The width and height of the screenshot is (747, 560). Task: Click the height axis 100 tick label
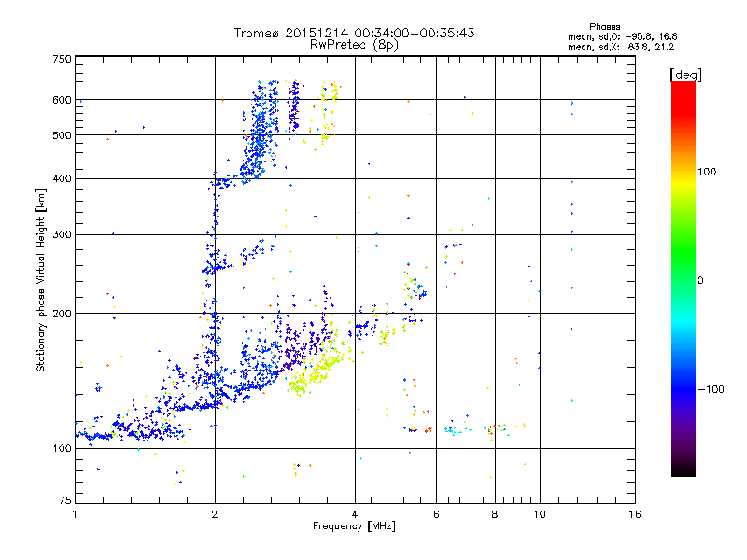[x=62, y=448]
